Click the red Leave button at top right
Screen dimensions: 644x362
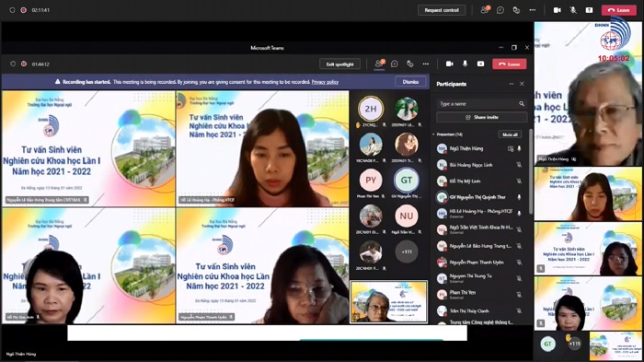pyautogui.click(x=618, y=10)
